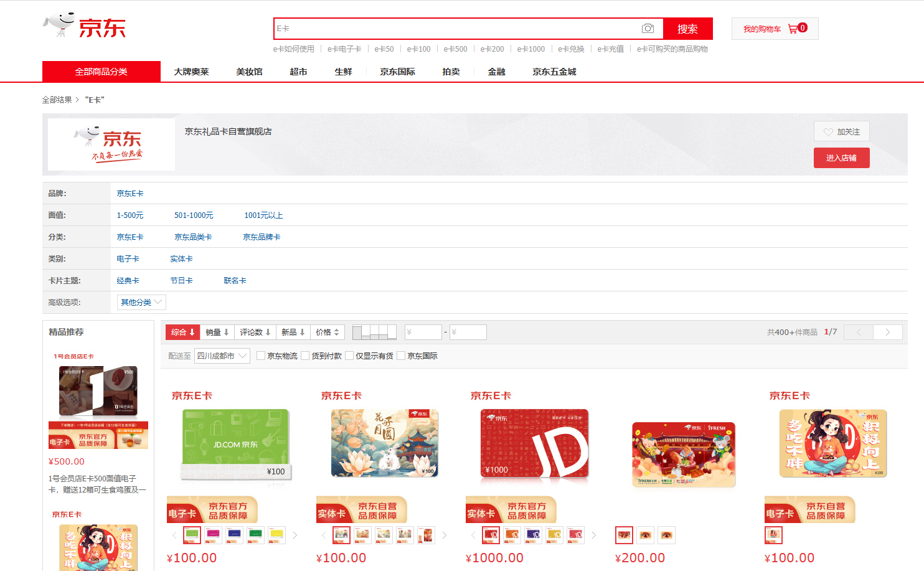Open the shopping cart (我的购物车)
Viewport: 924px width, 571px height.
click(x=775, y=29)
